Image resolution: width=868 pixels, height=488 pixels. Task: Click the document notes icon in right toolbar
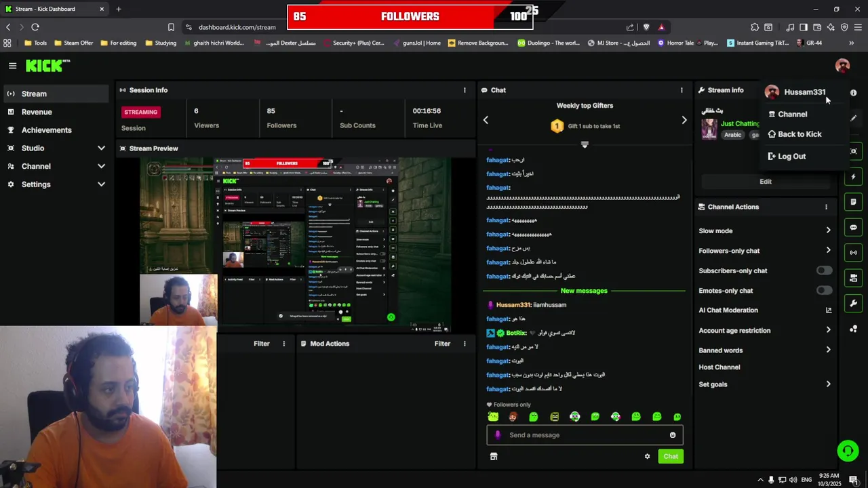pos(854,202)
